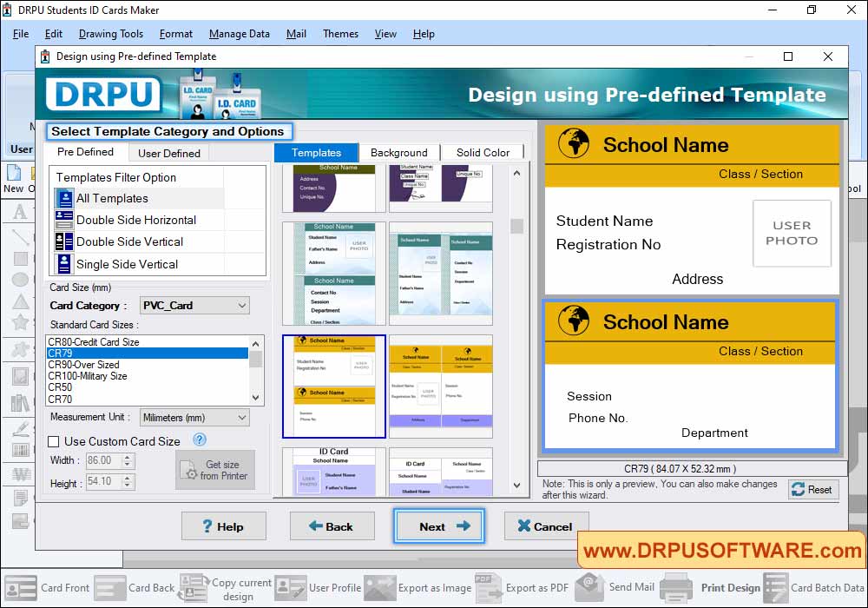Click the Reset preview button
This screenshot has height=608, width=868.
pos(813,490)
